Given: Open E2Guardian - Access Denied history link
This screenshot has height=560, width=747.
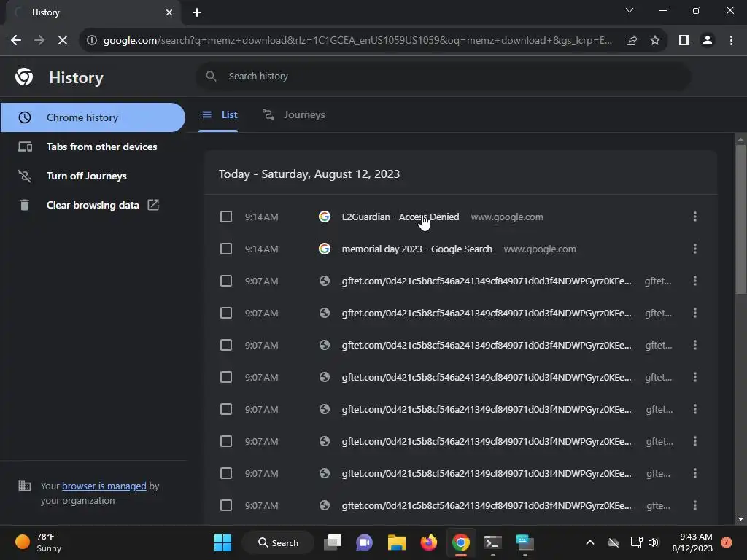Looking at the screenshot, I should [x=400, y=217].
